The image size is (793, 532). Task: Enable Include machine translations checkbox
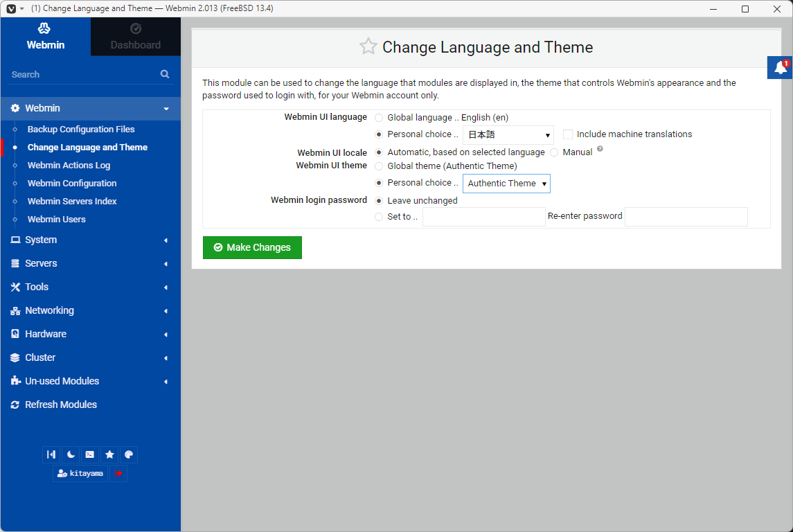pyautogui.click(x=568, y=134)
